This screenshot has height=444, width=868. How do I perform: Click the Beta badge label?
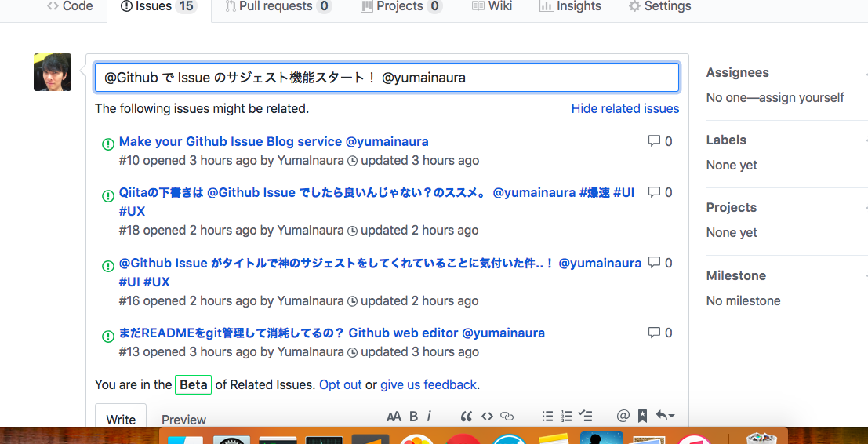193,384
